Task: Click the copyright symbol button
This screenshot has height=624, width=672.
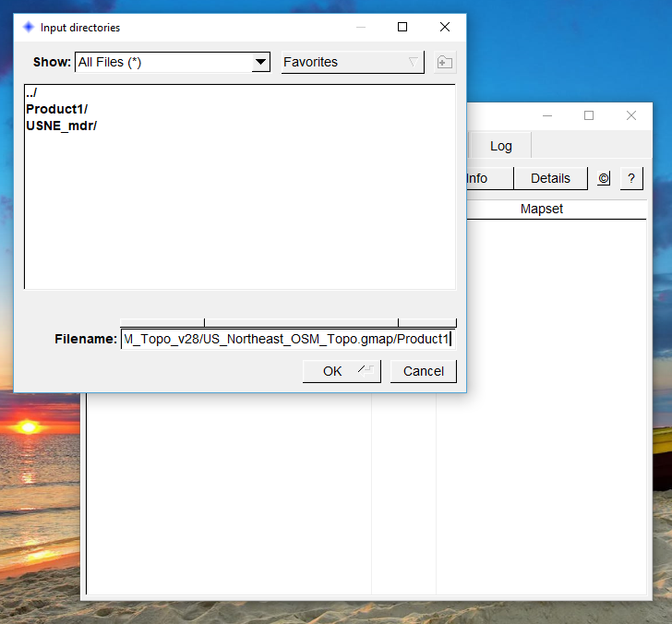Action: point(604,178)
